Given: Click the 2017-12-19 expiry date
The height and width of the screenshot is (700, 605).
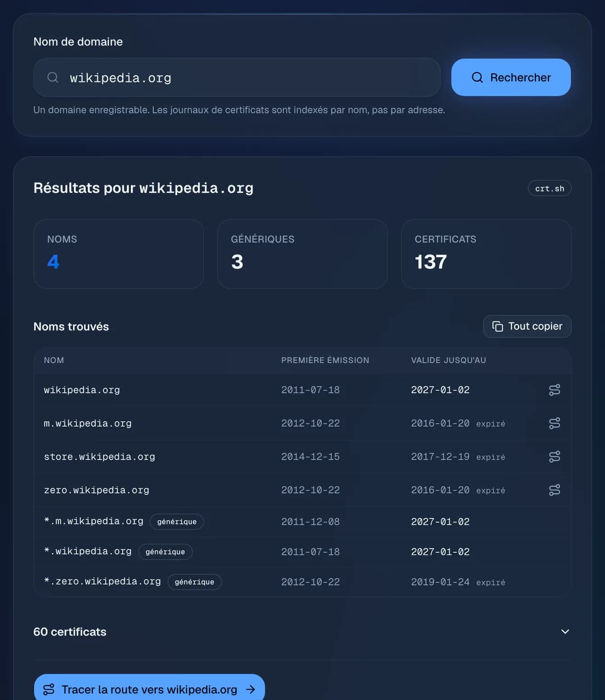Looking at the screenshot, I should click(440, 457).
